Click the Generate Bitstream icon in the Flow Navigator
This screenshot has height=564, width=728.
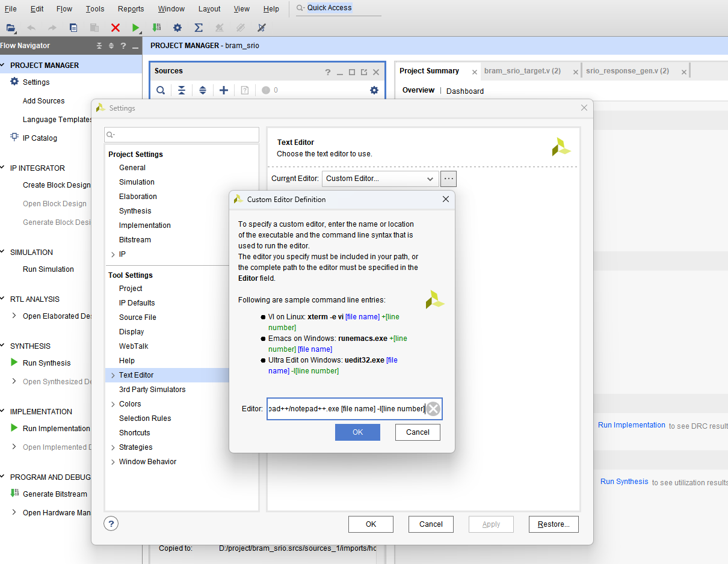14,494
